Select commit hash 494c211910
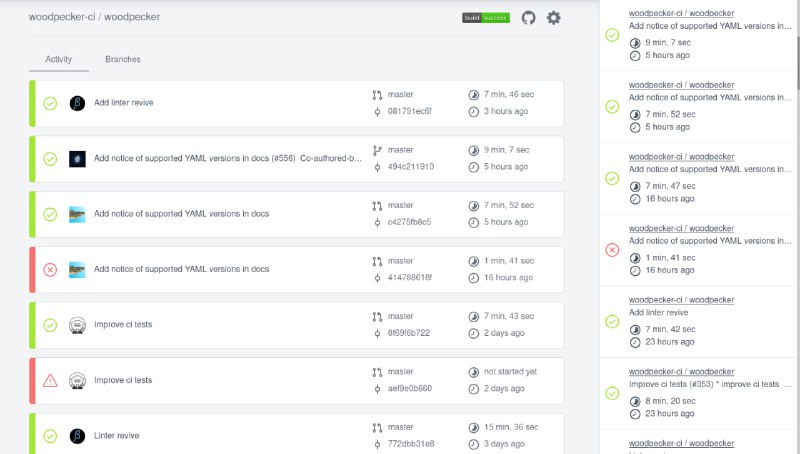Image resolution: width=800 pixels, height=454 pixels. tap(411, 167)
